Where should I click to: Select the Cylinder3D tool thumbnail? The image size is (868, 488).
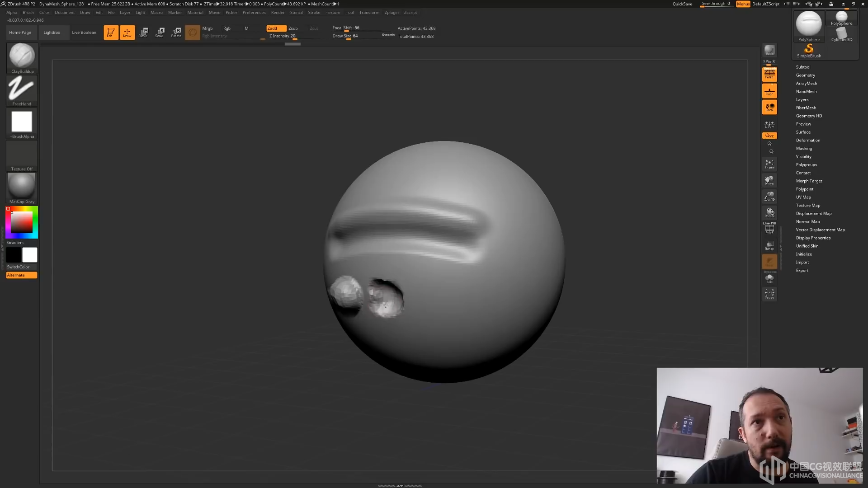pos(841,35)
